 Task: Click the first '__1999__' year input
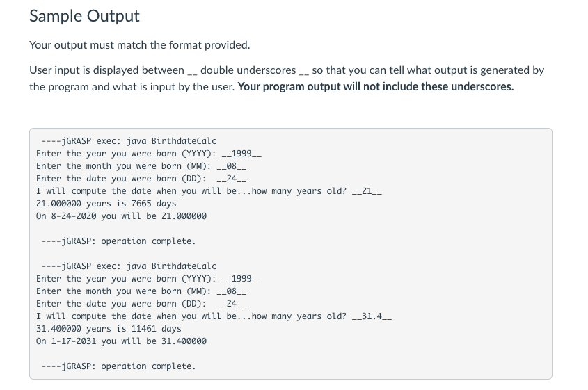pyautogui.click(x=241, y=154)
